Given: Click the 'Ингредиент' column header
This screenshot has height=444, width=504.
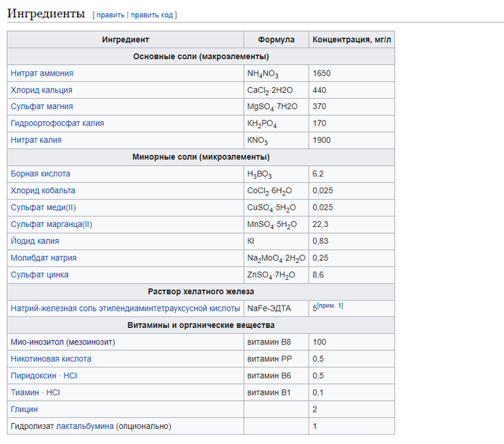Looking at the screenshot, I should tap(125, 40).
